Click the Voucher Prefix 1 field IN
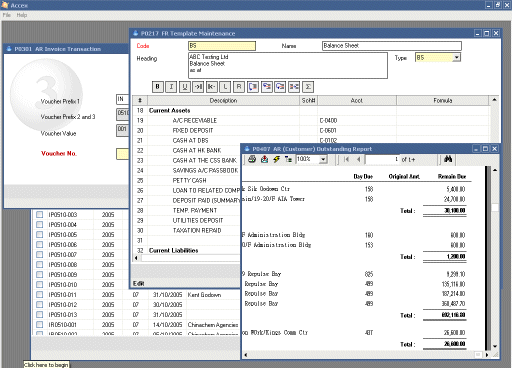 (x=122, y=99)
